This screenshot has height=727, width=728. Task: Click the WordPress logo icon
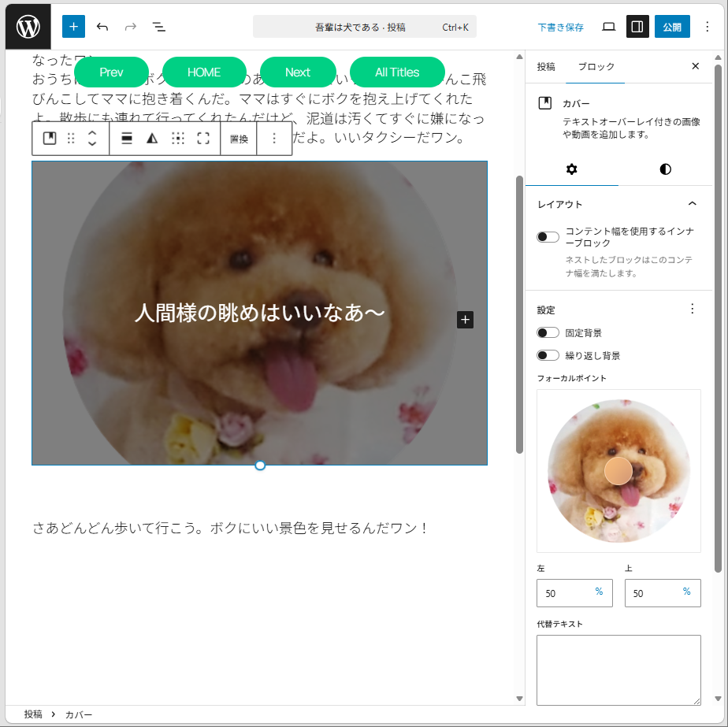[x=28, y=27]
